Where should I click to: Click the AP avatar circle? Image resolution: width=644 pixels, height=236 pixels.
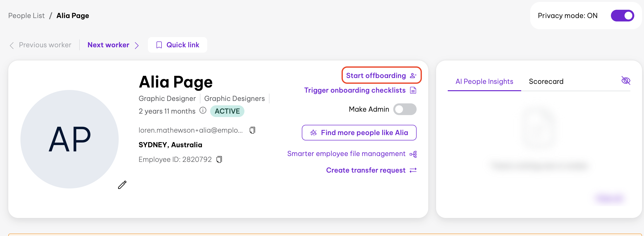click(70, 139)
